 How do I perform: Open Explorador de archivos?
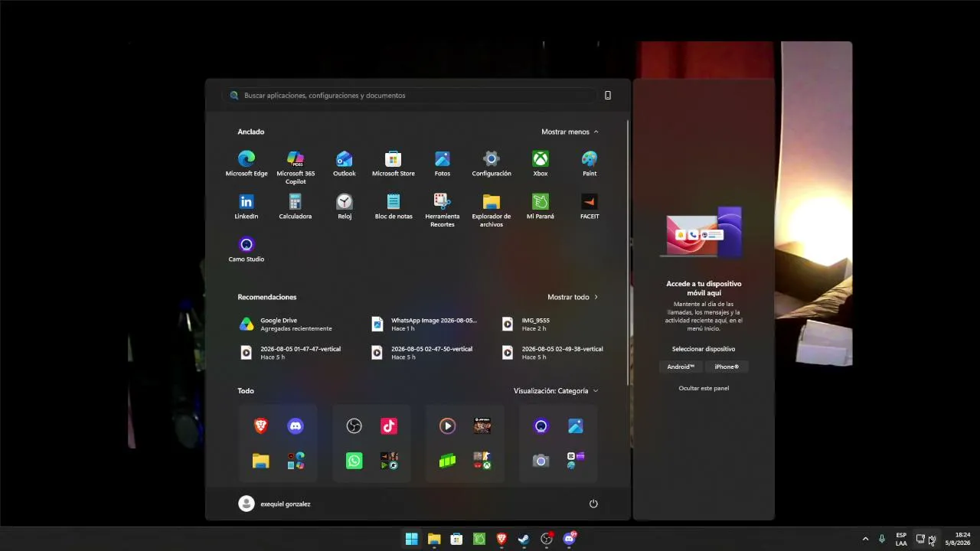(492, 210)
